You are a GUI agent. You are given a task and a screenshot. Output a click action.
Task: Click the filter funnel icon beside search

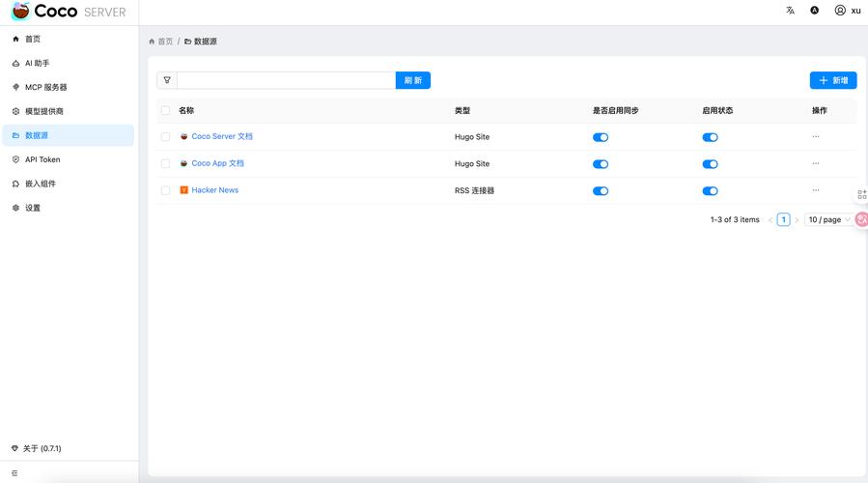click(x=167, y=80)
